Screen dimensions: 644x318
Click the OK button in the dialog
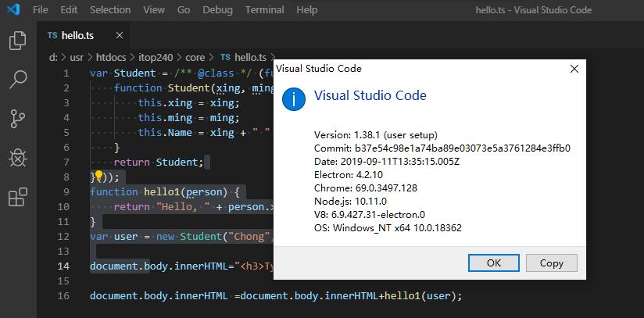[494, 263]
